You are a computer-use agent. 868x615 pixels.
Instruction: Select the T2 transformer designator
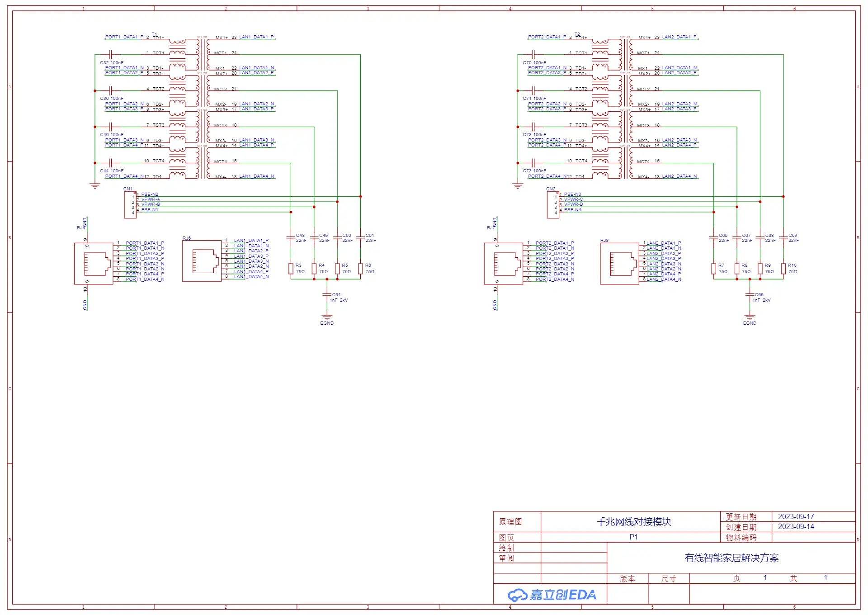coord(577,34)
